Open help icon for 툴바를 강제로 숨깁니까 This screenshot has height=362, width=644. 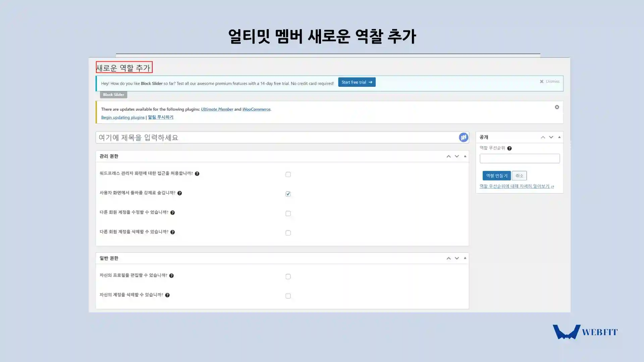(x=179, y=193)
